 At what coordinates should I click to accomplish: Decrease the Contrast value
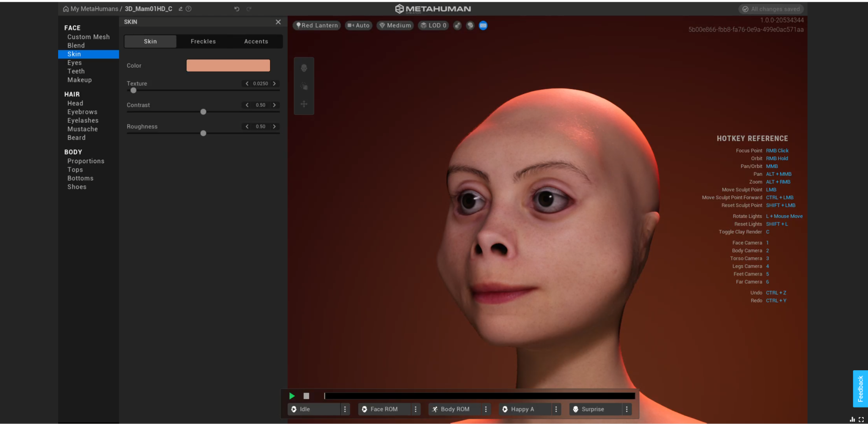coord(247,105)
